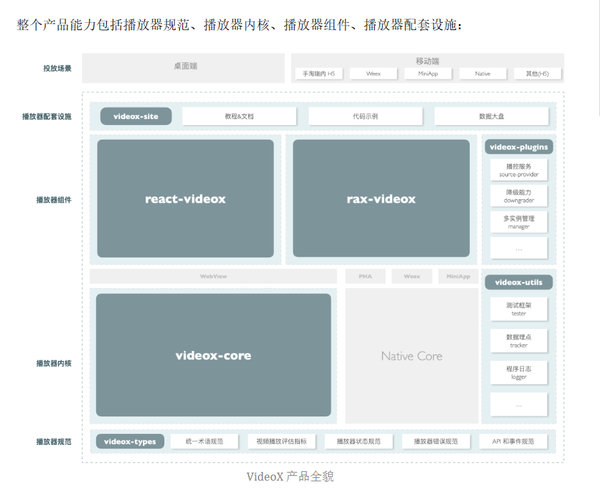Click the MiniApp box under 移动端
This screenshot has width=600, height=500.
tap(428, 73)
